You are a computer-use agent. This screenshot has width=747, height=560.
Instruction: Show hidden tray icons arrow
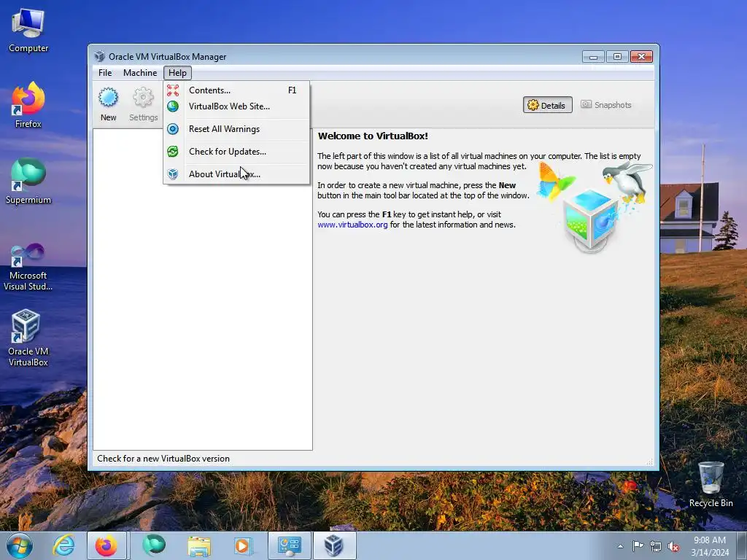[620, 546]
